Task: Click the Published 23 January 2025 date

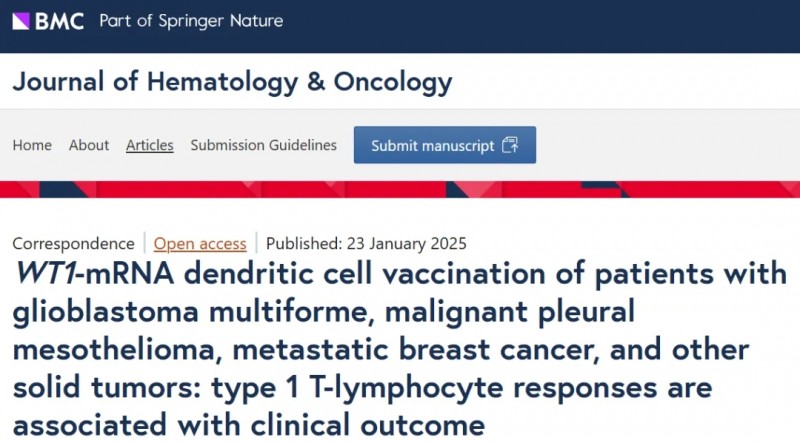Action: [366, 243]
